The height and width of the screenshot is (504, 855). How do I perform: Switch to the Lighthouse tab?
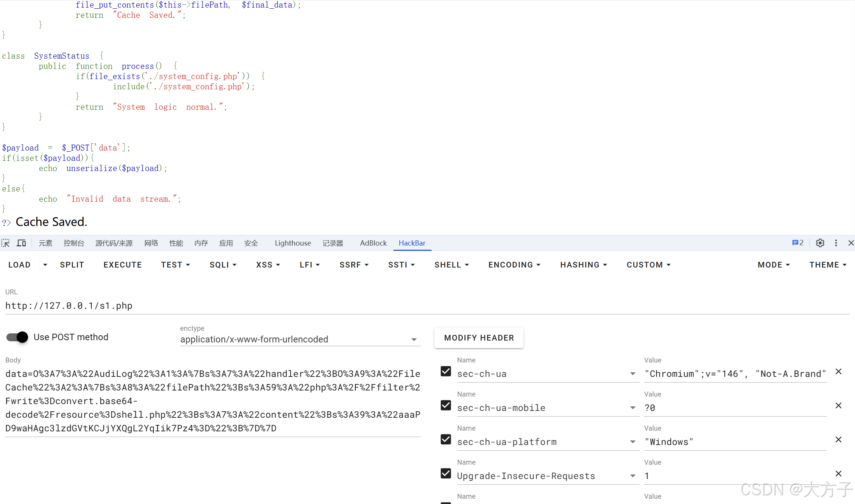coord(293,243)
